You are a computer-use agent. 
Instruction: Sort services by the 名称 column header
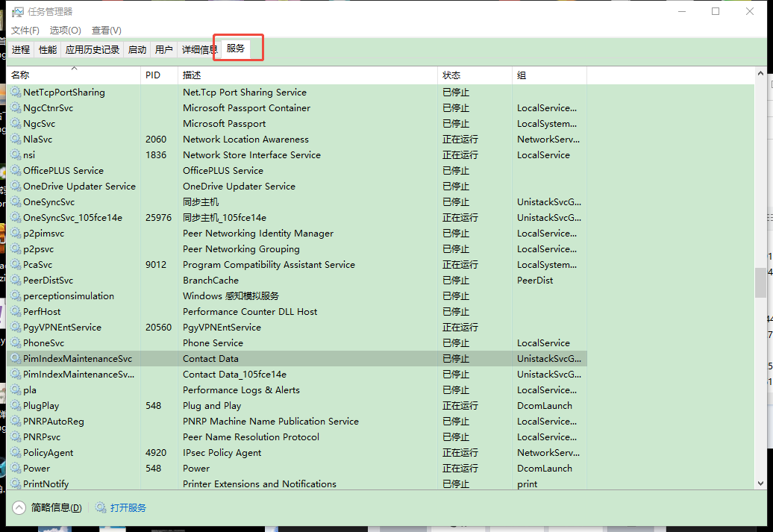pos(74,75)
